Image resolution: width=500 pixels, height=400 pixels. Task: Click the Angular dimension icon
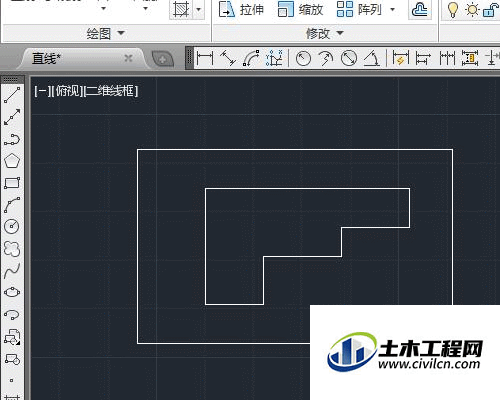[x=372, y=59]
